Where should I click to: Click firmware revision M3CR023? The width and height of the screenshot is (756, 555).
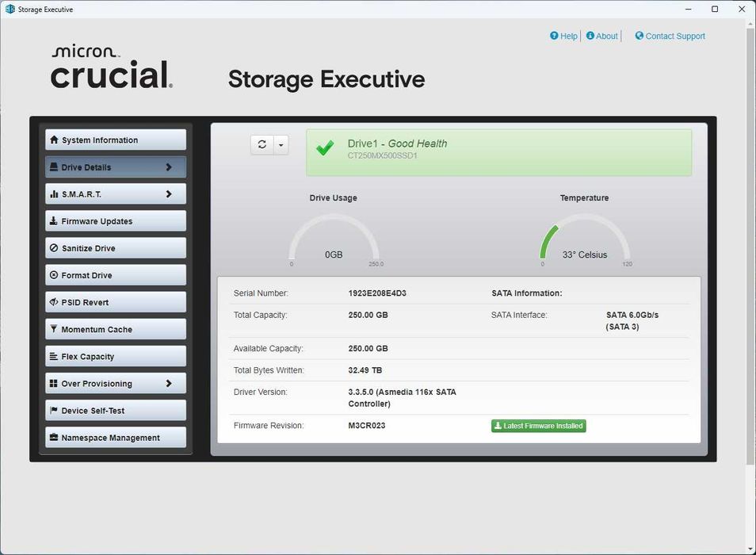pos(366,426)
